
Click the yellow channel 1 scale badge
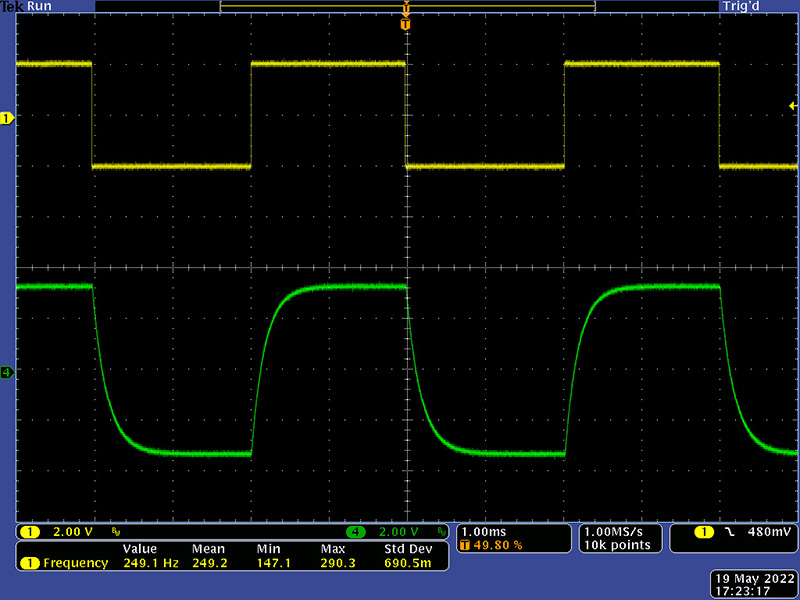pos(30,531)
